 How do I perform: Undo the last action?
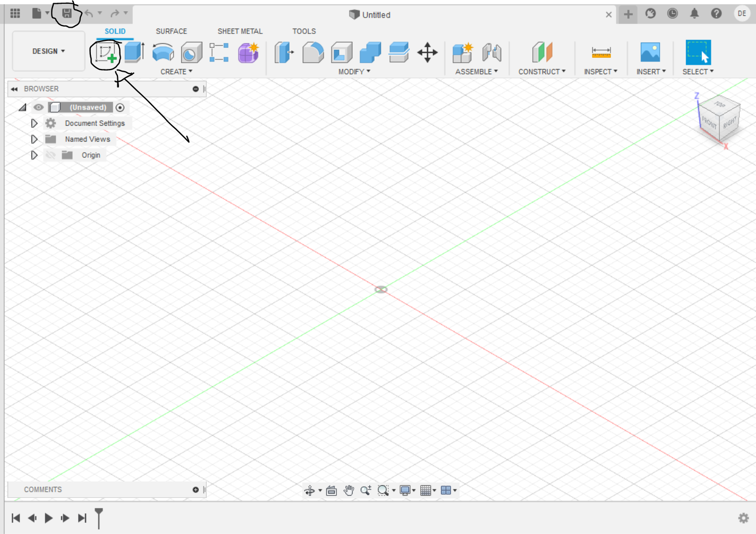coord(89,13)
